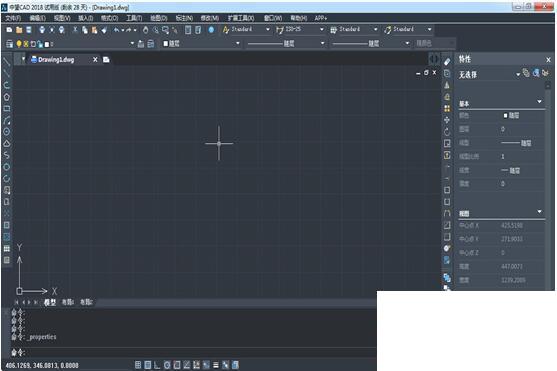Image resolution: width=557 pixels, height=371 pixels.
Task: Toggle Snap mode in the status bar
Action: pos(138,365)
